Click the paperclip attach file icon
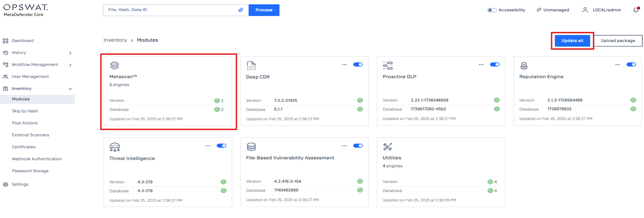 point(241,10)
